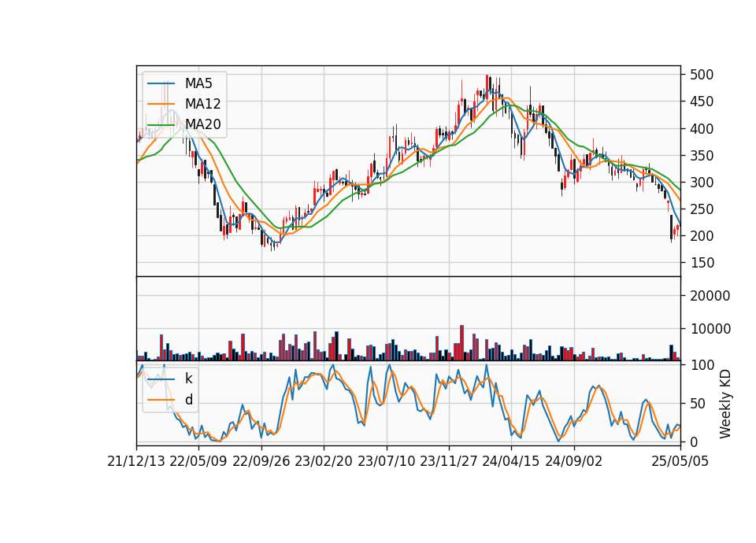Click the 250 price axis label
The height and width of the screenshot is (543, 756).
coord(702,209)
